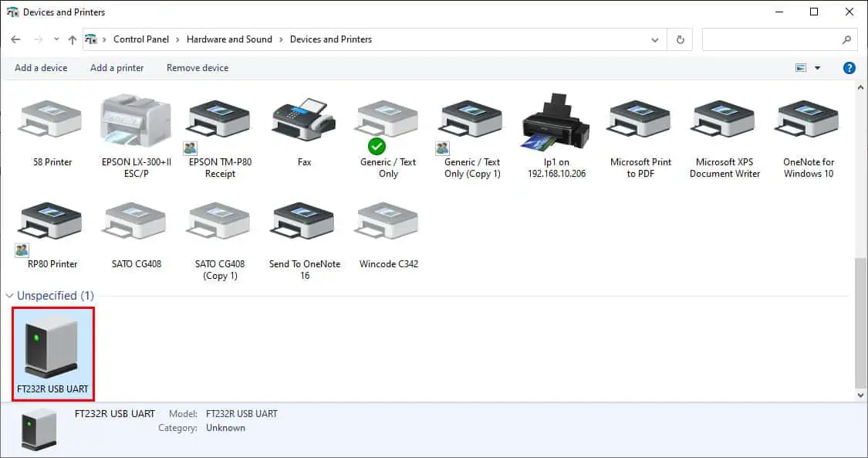Select the Fax device icon
Image resolution: width=868 pixels, height=458 pixels.
(x=304, y=124)
